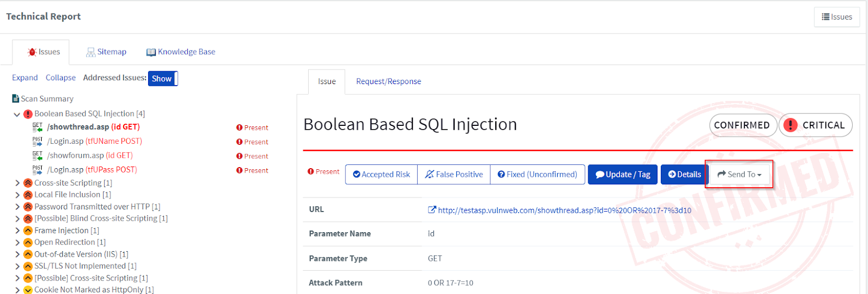Click the Sitemap tree icon
Screen dimensions: 868x294
coord(91,52)
